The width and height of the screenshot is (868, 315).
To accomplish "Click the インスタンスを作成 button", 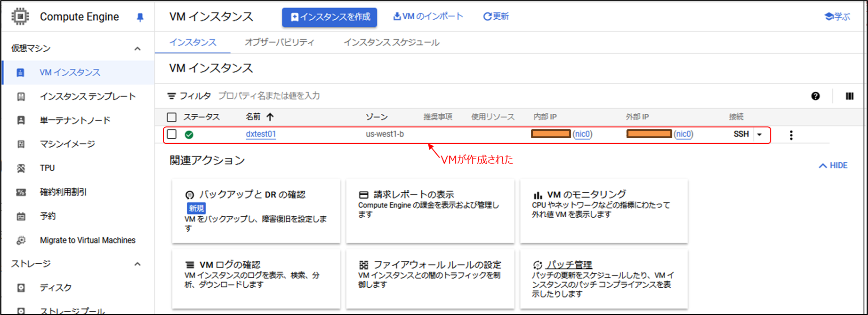I will pyautogui.click(x=330, y=17).
